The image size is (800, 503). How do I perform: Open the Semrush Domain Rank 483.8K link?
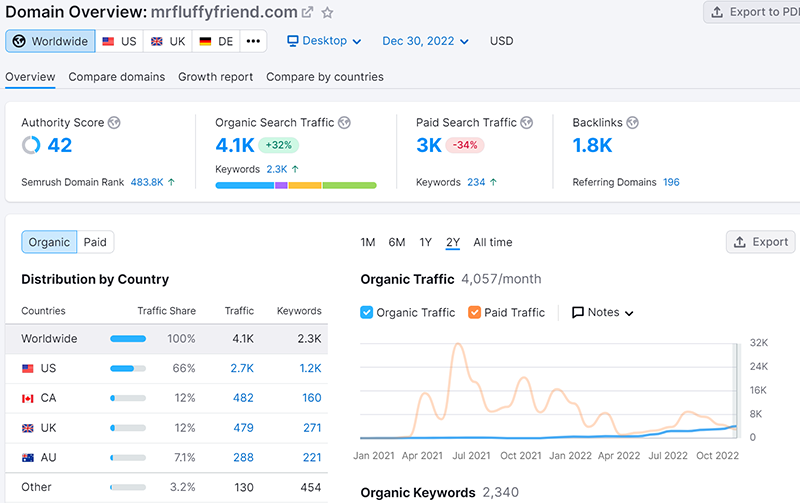point(147,182)
